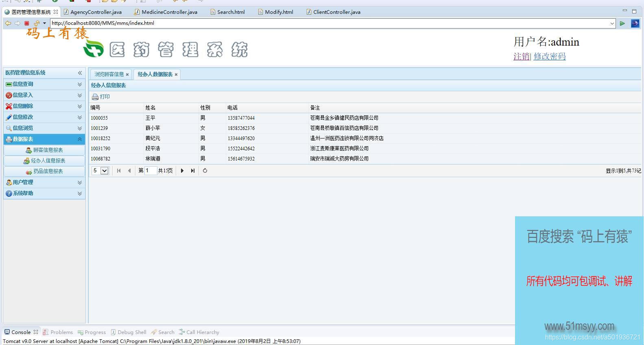Screen dimensions: 644x345
Task: Open 经办人信息报表 in sidebar
Action: coord(44,160)
